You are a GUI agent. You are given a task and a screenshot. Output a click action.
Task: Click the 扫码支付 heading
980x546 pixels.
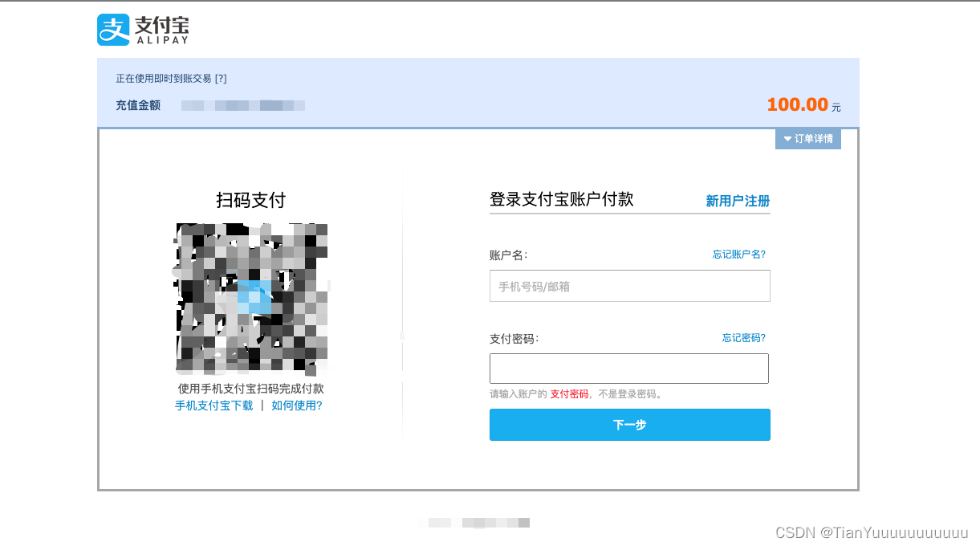pyautogui.click(x=251, y=200)
